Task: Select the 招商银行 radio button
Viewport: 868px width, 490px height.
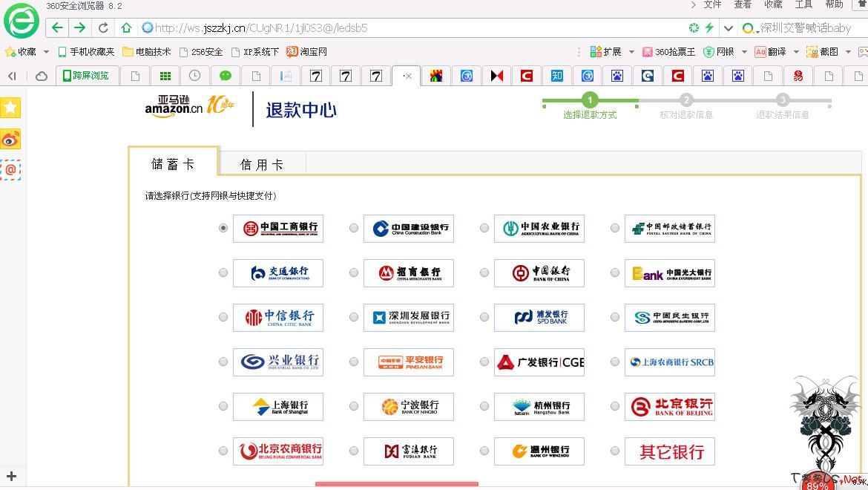Action: pos(354,272)
